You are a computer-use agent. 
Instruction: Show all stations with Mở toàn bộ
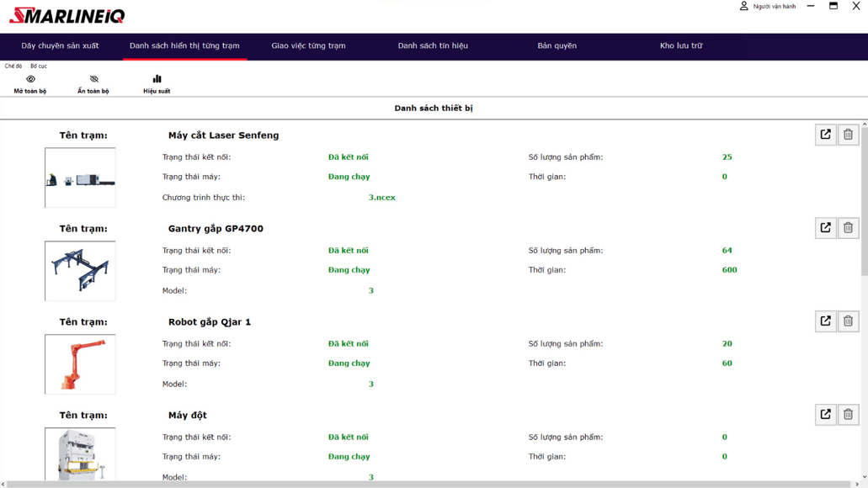tap(30, 84)
